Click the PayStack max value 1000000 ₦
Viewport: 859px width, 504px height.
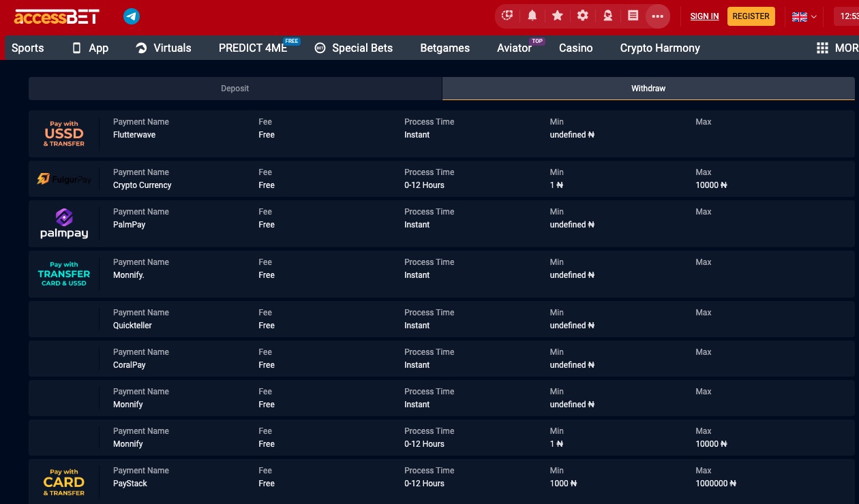pos(716,484)
